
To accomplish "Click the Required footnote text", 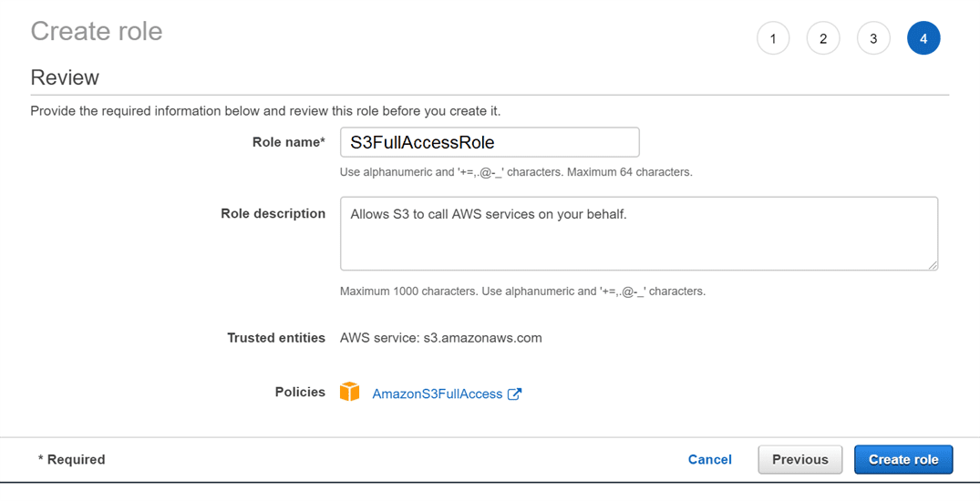I will pyautogui.click(x=71, y=459).
